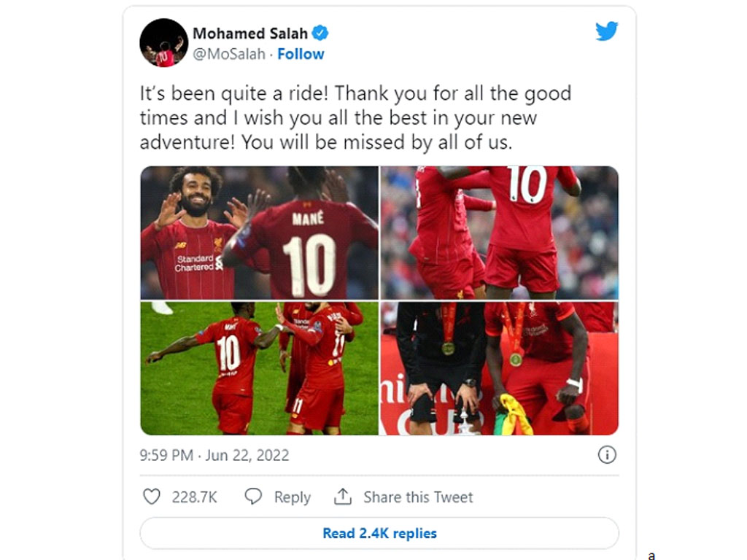Open top-right photo of players jumping
747x560 pixels.
click(x=499, y=233)
